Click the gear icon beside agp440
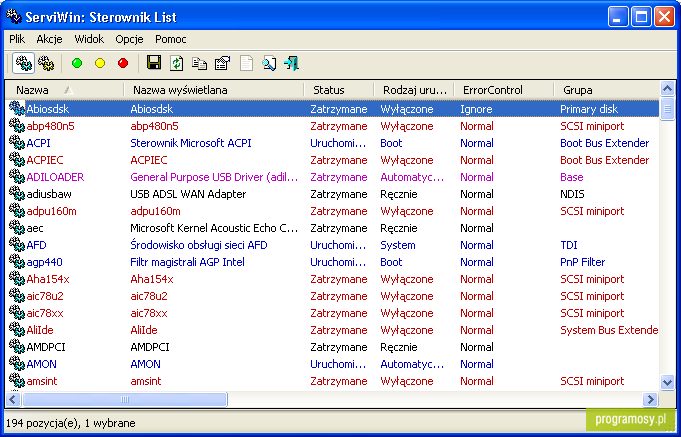This screenshot has height=437, width=681. point(17,262)
